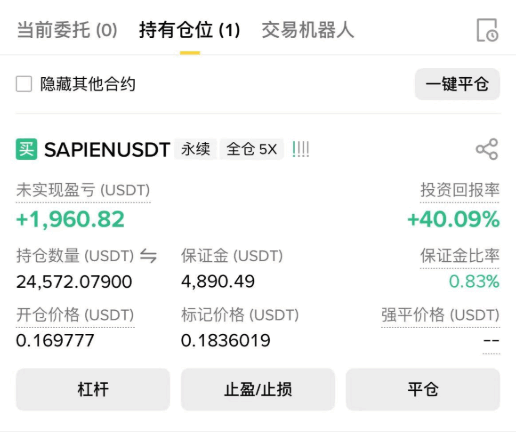
Task: Tap the liquidation price dashes value
Action: pos(491,341)
